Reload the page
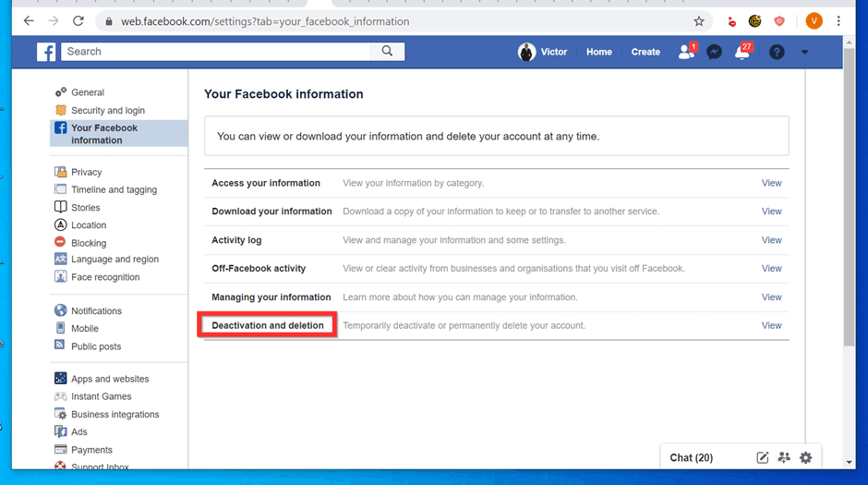The height and width of the screenshot is (485, 868). (x=78, y=21)
